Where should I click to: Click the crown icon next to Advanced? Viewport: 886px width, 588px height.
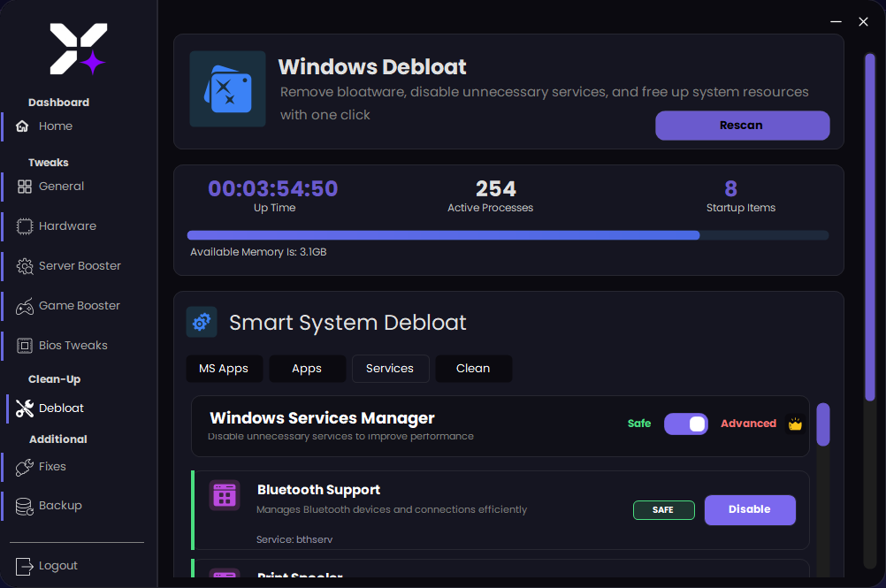pyautogui.click(x=795, y=424)
